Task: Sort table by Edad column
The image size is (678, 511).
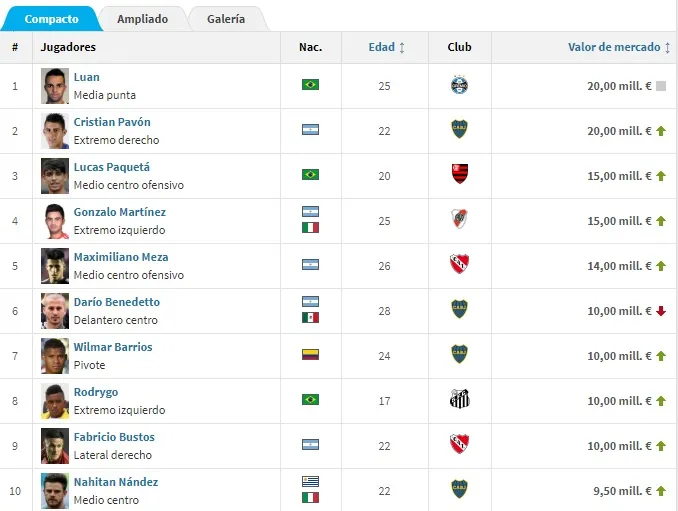Action: click(x=387, y=47)
